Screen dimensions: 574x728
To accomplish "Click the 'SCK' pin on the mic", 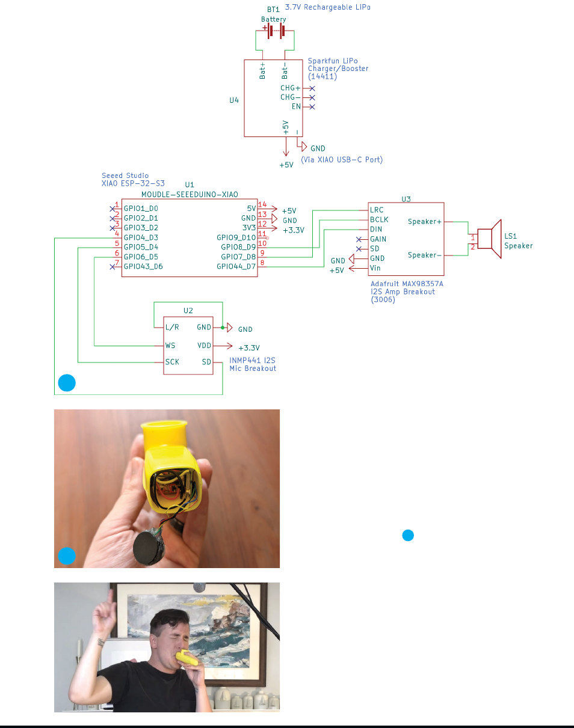I will point(172,362).
